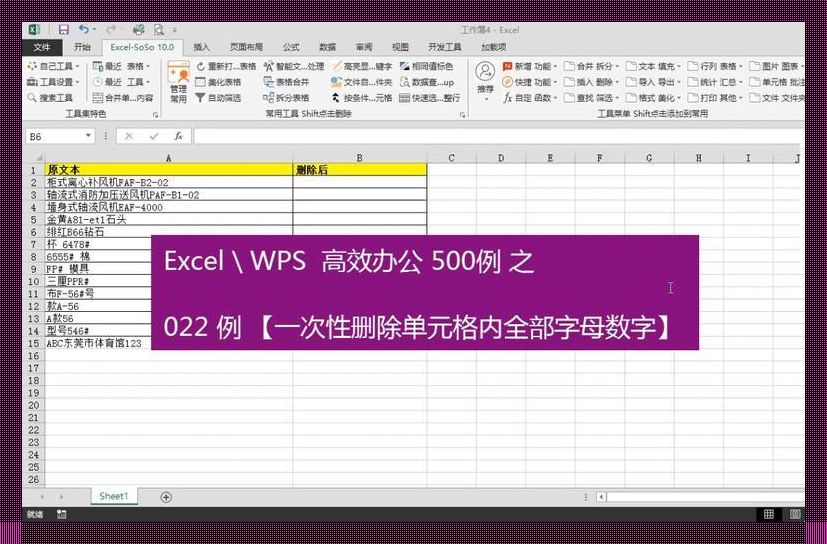Click the fx insert function icon

[x=178, y=136]
